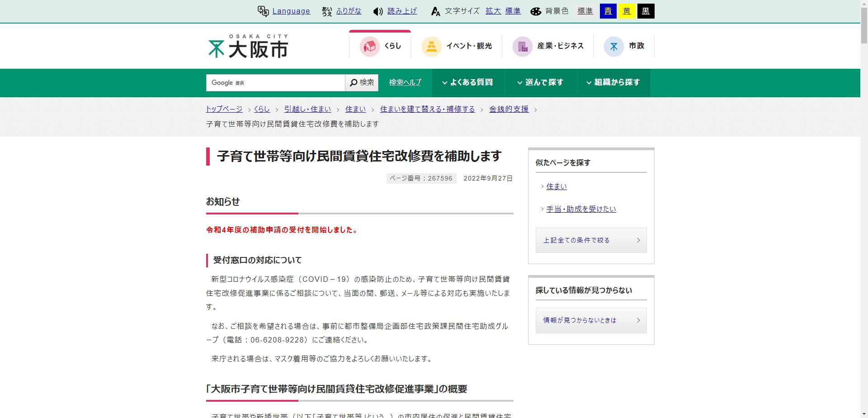Open the イベント・観光 tab

pos(457,46)
